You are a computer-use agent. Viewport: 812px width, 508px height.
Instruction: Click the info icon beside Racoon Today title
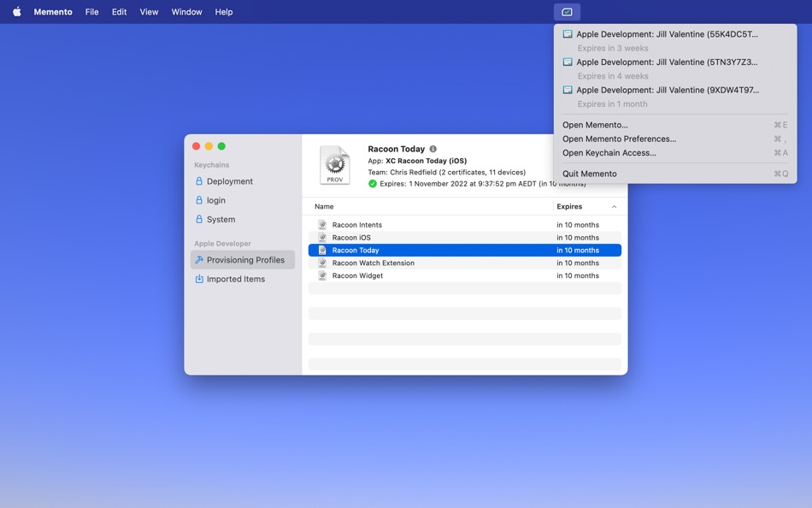433,149
